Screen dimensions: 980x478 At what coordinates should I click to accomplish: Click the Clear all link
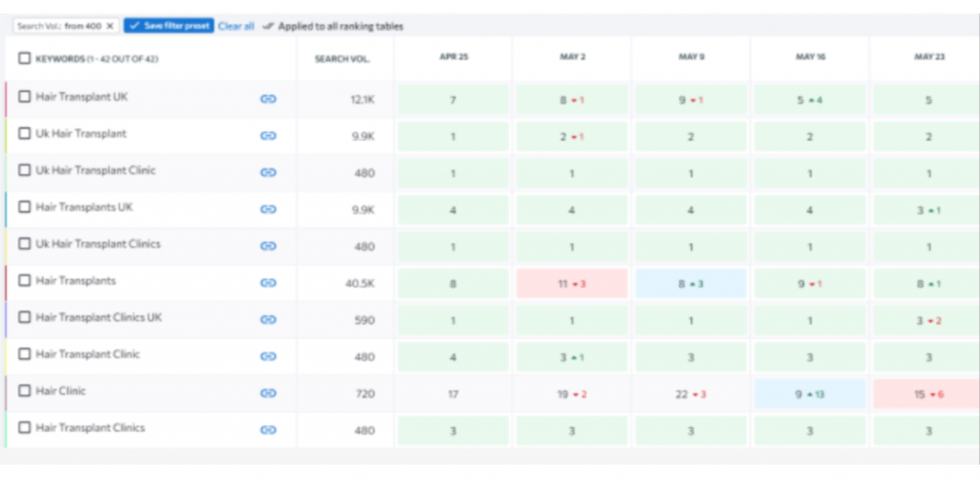[x=236, y=26]
